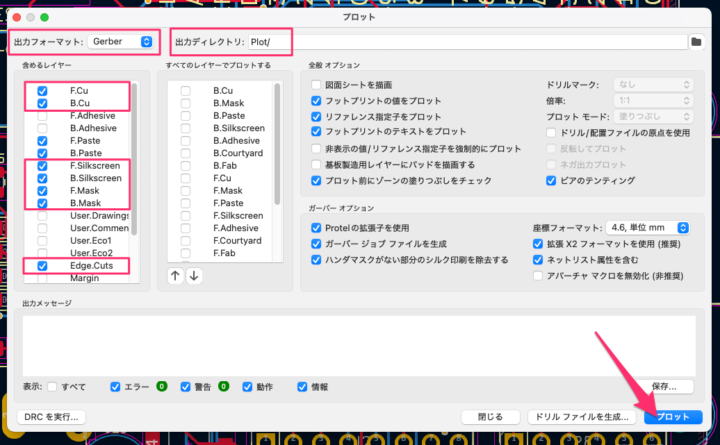The height and width of the screenshot is (445, 720).
Task: Toggle the F.Cu layer checkbox
Action: tap(42, 90)
